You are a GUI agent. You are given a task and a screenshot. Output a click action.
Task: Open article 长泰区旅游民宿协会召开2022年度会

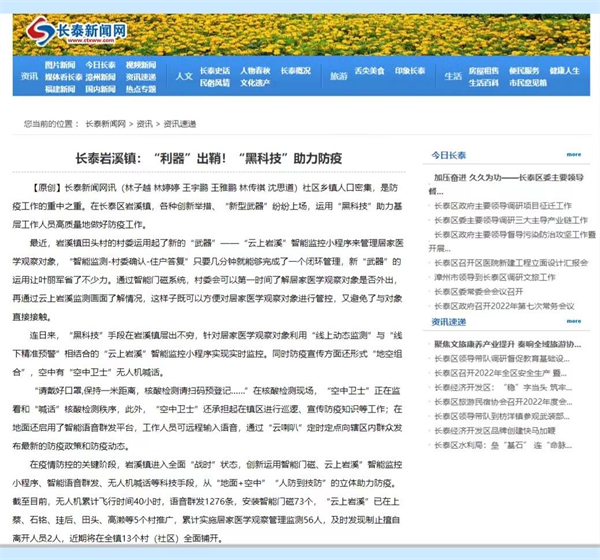(503, 402)
